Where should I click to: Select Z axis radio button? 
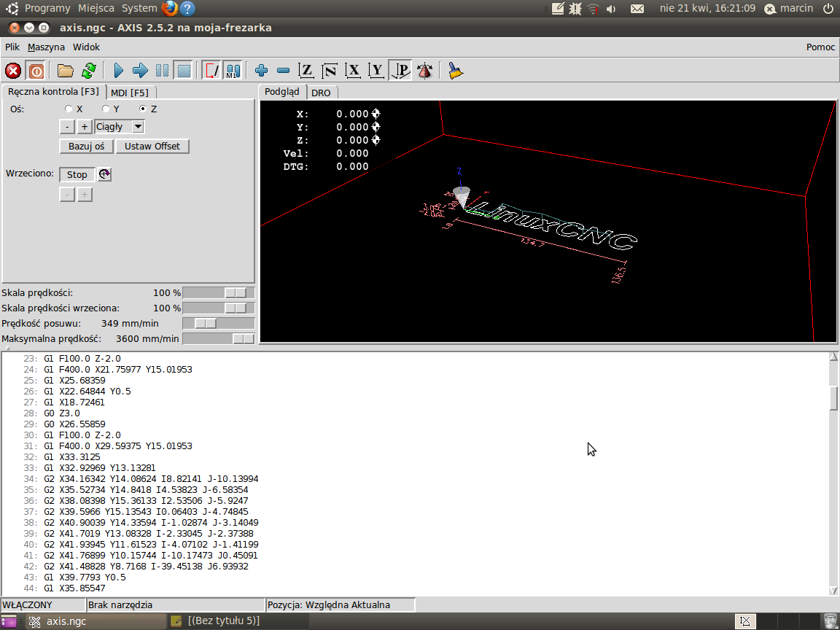142,109
